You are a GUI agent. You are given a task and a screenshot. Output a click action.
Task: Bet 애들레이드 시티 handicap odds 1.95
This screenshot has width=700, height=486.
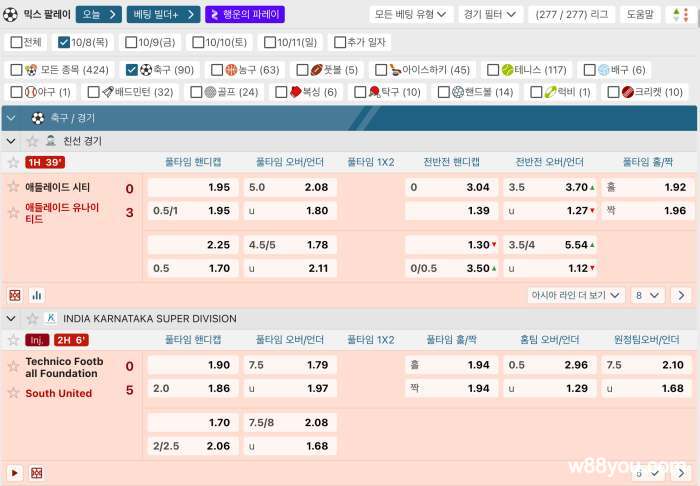point(193,187)
